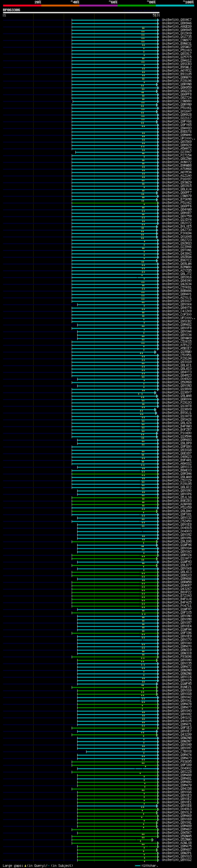
Task: Select the UniRef100_Q9SAZ6 label
Action: [176, 419]
